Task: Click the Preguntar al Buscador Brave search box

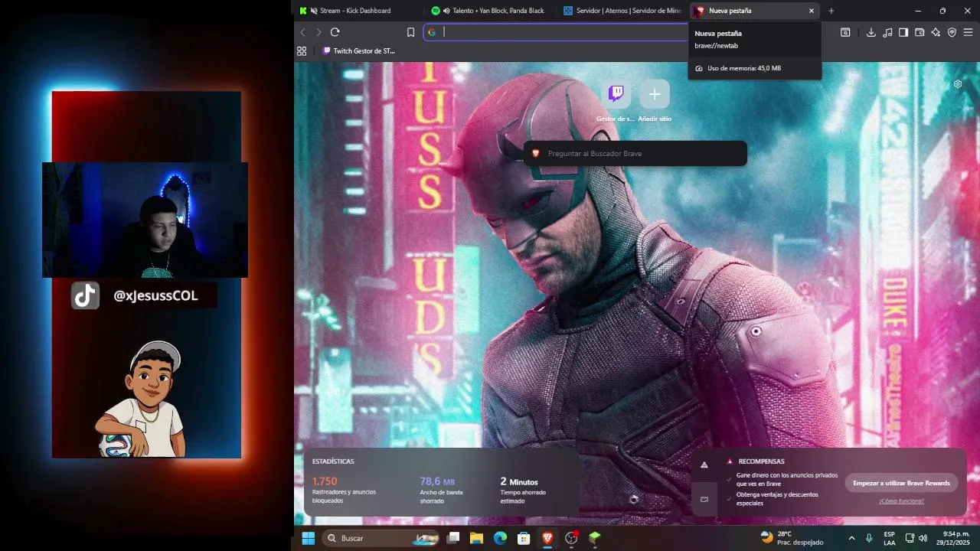Action: point(635,153)
